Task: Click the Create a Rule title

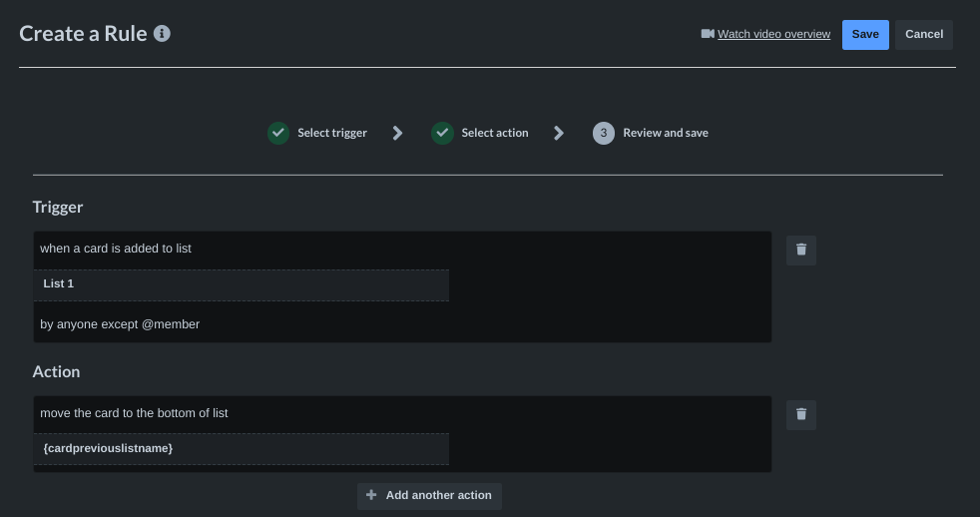Action: (x=83, y=34)
